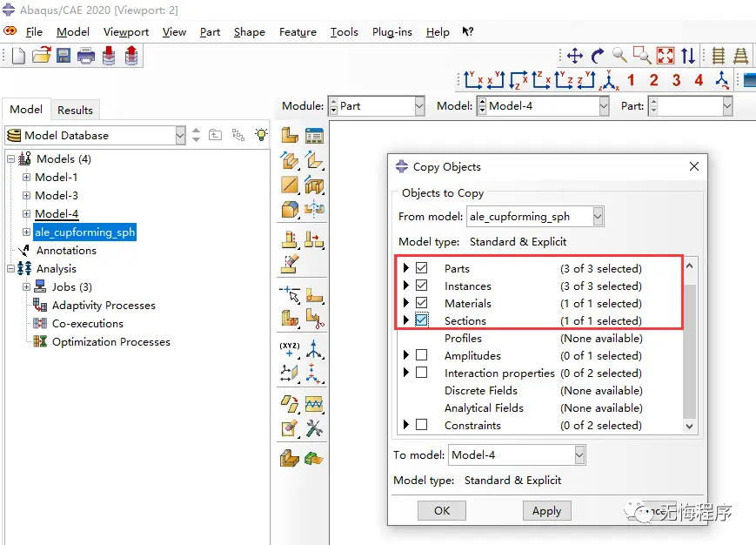Open the Viewport menu

126,32
